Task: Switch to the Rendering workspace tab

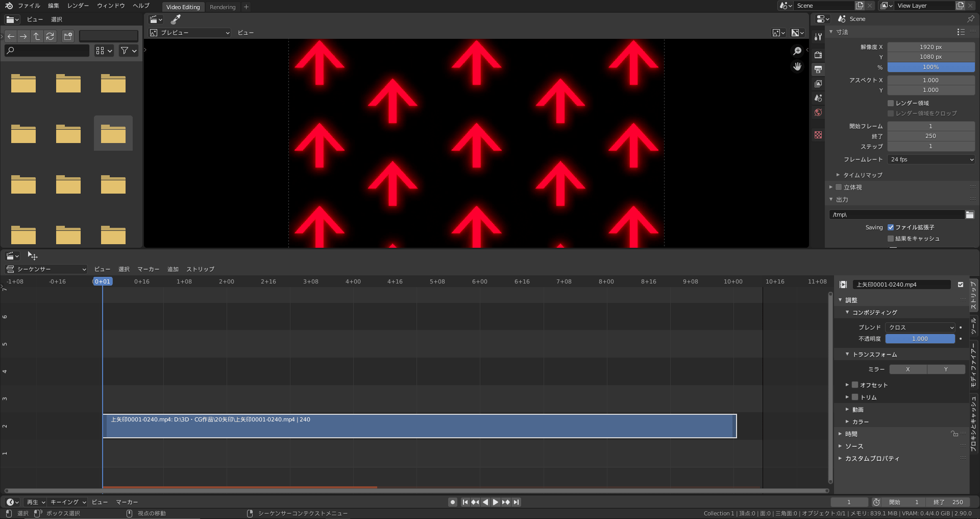Action: pos(223,7)
